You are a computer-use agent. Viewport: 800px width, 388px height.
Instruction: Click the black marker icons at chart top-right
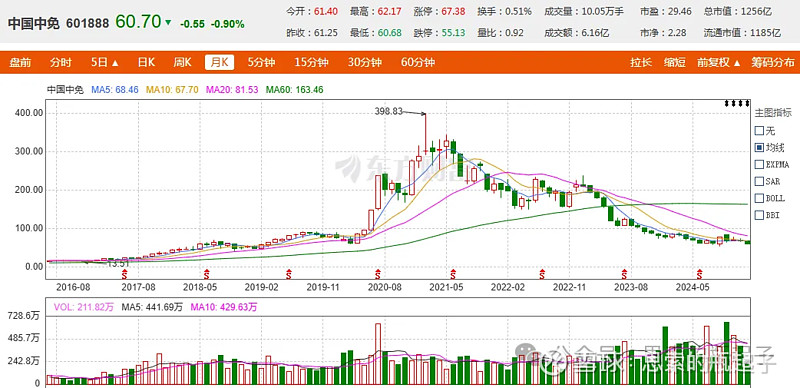[737, 103]
